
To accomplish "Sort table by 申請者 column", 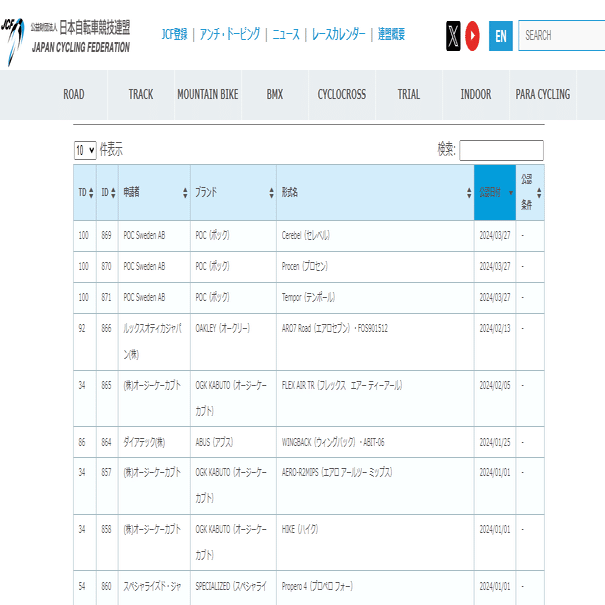I will [154, 193].
